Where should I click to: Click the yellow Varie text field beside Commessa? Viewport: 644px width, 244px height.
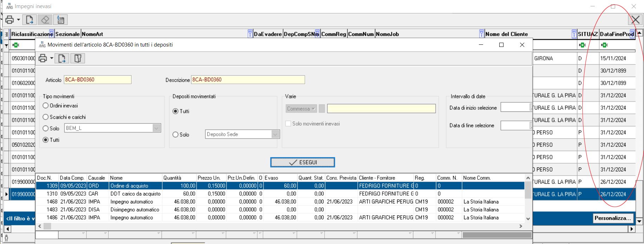[x=381, y=109]
